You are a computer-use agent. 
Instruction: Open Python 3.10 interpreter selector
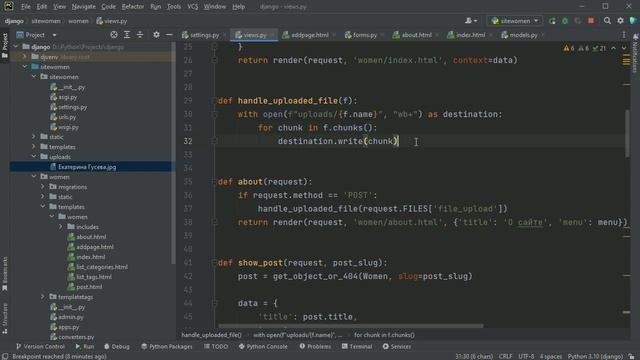595,356
